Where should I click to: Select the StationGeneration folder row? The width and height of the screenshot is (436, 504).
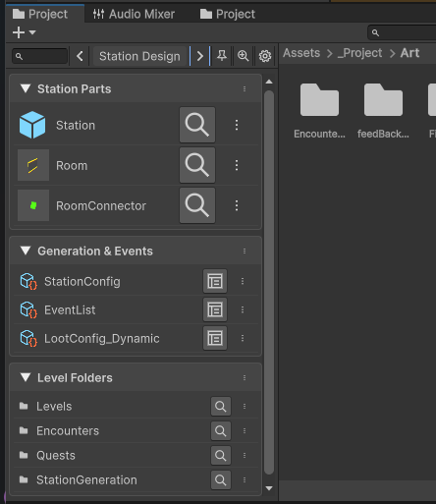pos(136,480)
